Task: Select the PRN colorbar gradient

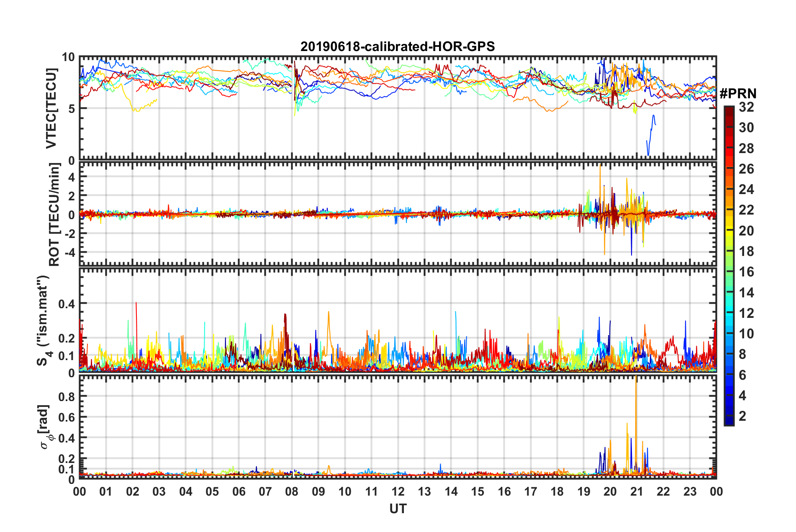Action: coord(729,266)
